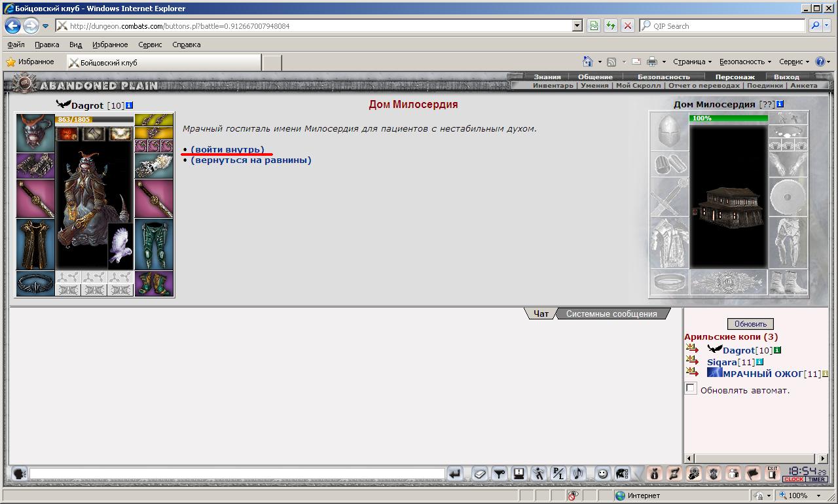Expand search provider dropdown arrow
The image size is (838, 504).
pyautogui.click(x=826, y=26)
